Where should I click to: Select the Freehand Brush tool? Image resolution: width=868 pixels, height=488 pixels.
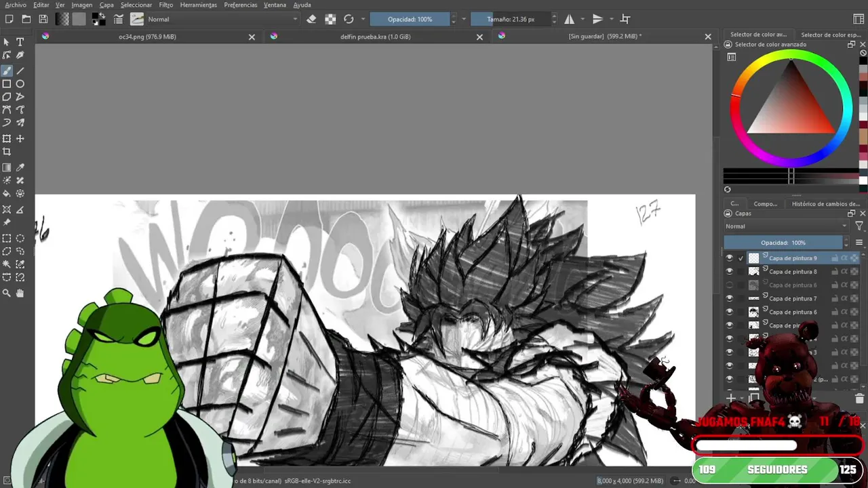coord(7,70)
